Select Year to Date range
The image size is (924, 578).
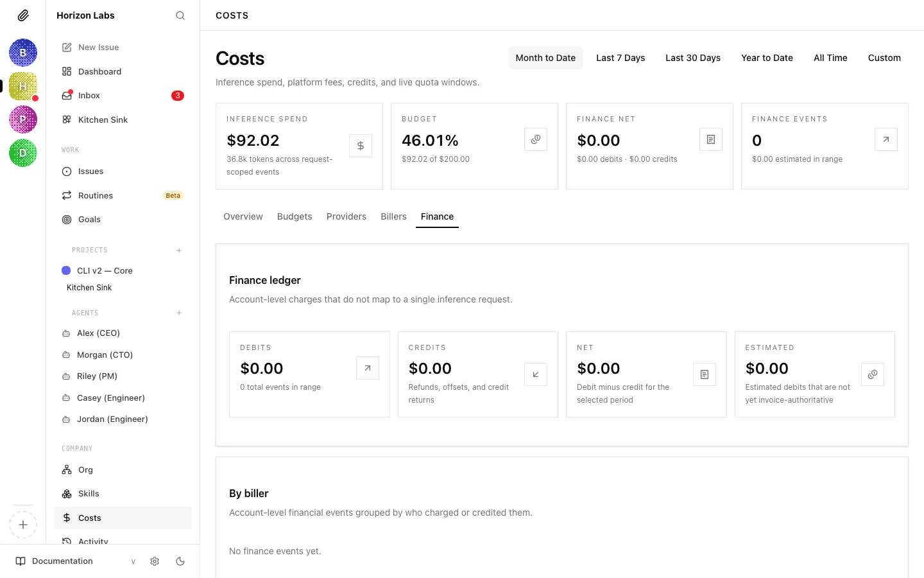coord(767,58)
